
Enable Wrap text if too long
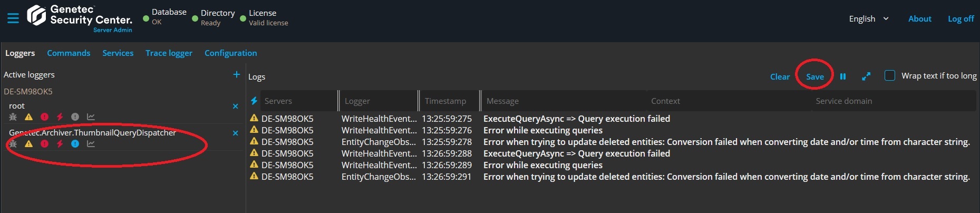pos(890,75)
